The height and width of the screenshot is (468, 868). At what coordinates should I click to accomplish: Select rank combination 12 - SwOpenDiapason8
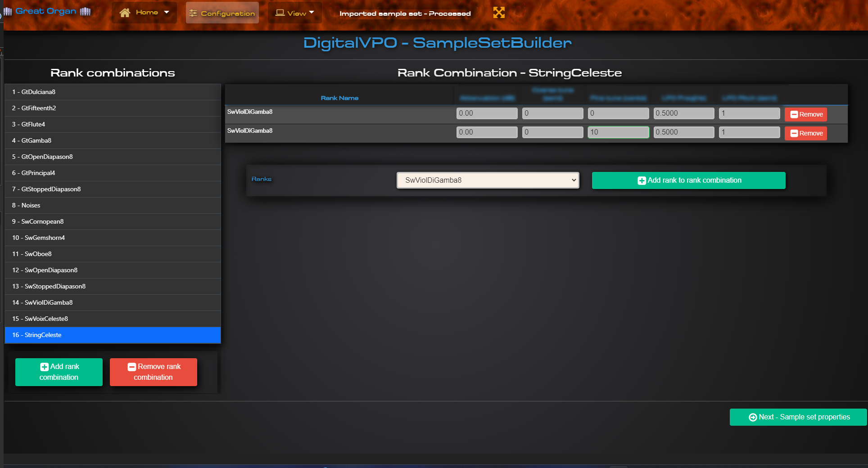(x=113, y=270)
